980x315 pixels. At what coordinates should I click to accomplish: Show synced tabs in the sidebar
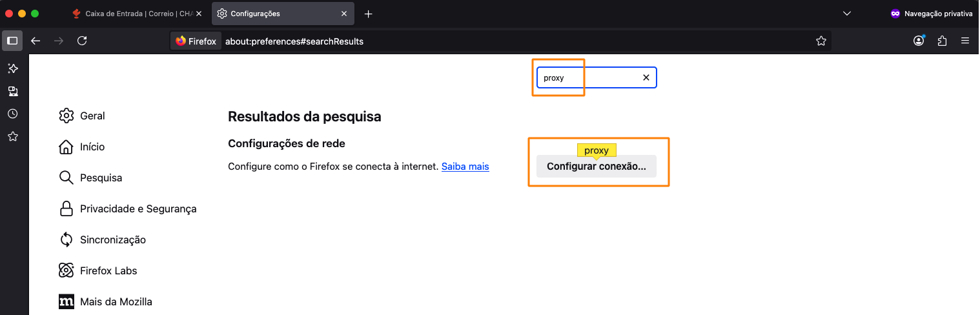(12, 91)
